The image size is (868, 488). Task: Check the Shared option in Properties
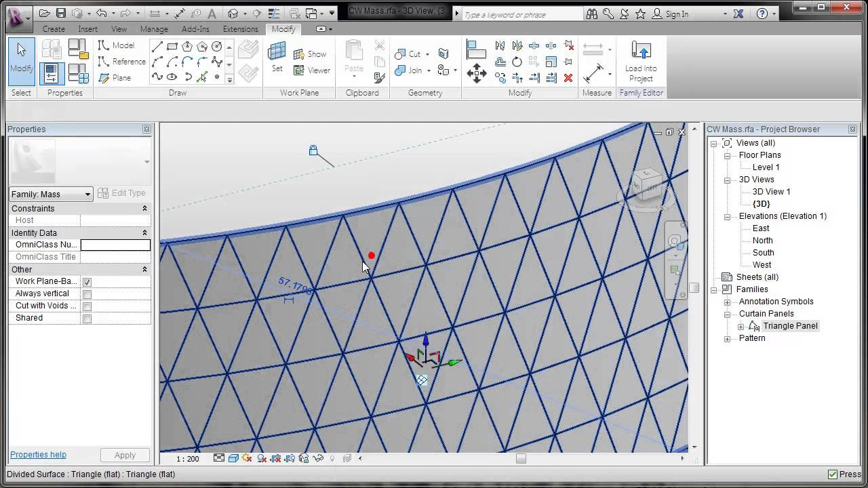click(x=86, y=318)
